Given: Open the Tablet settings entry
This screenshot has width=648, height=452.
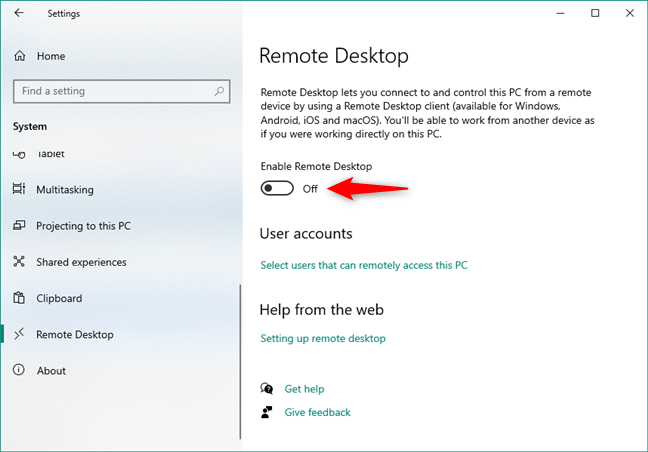Looking at the screenshot, I should pos(51,154).
